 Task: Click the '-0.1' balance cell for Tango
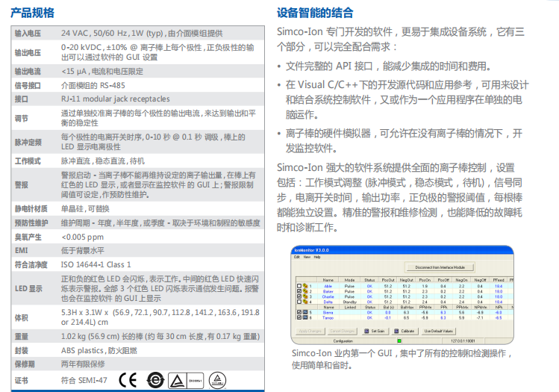point(387,318)
